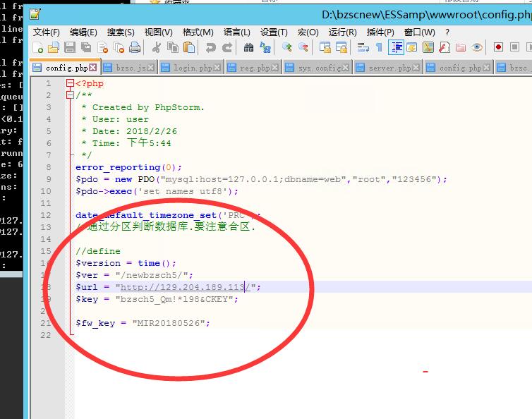Open the 编辑(E) menu

click(x=83, y=32)
